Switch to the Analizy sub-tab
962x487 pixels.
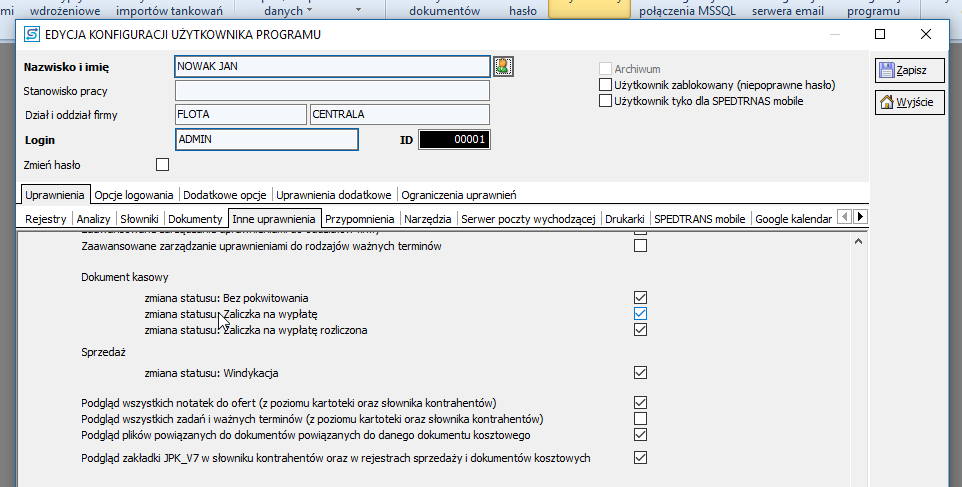pos(94,219)
